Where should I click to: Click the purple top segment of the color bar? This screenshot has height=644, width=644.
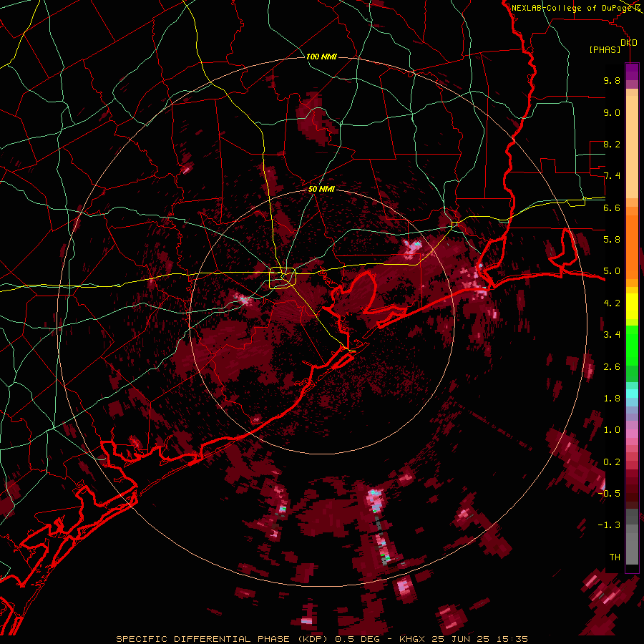632,72
